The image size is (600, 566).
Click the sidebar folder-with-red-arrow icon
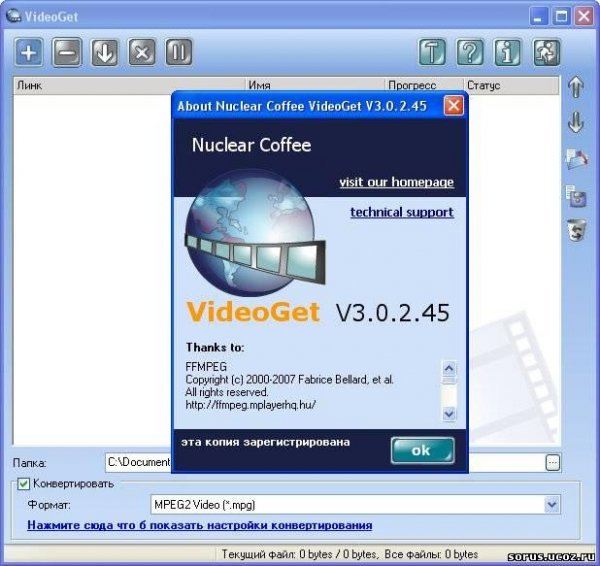point(577,159)
